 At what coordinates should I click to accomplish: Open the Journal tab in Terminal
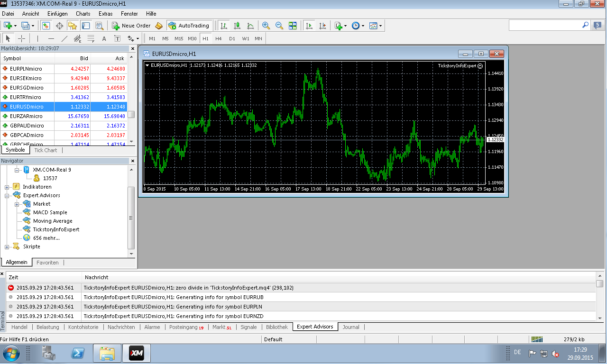[x=351, y=327]
